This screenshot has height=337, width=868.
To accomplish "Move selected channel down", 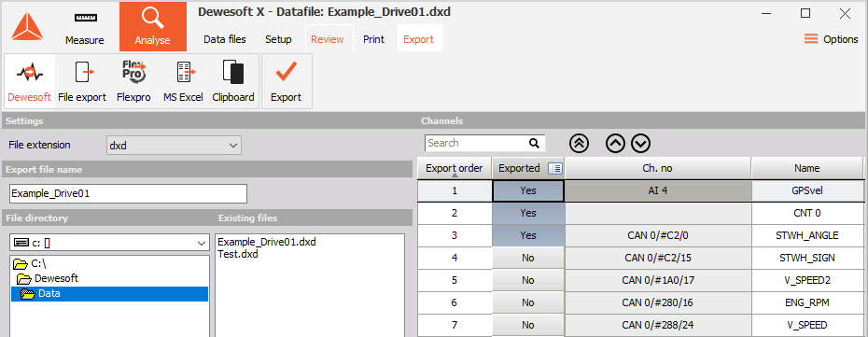I will (640, 144).
